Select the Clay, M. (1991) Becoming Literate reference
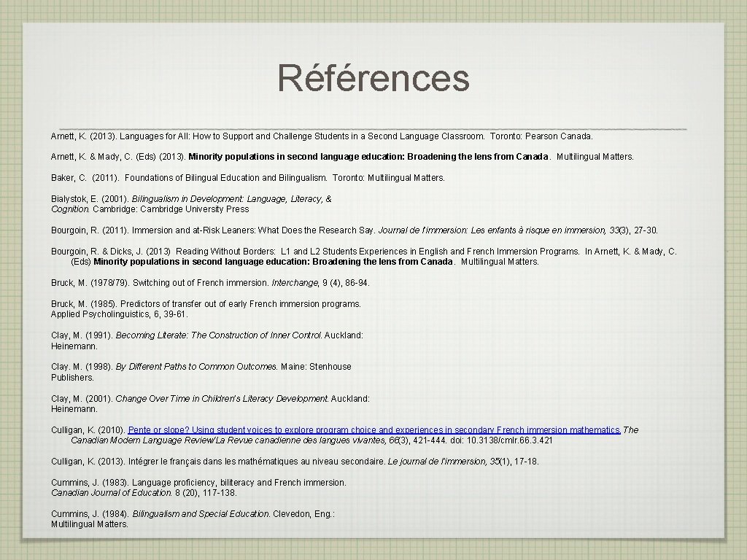Image resolution: width=747 pixels, height=560 pixels. point(207,341)
